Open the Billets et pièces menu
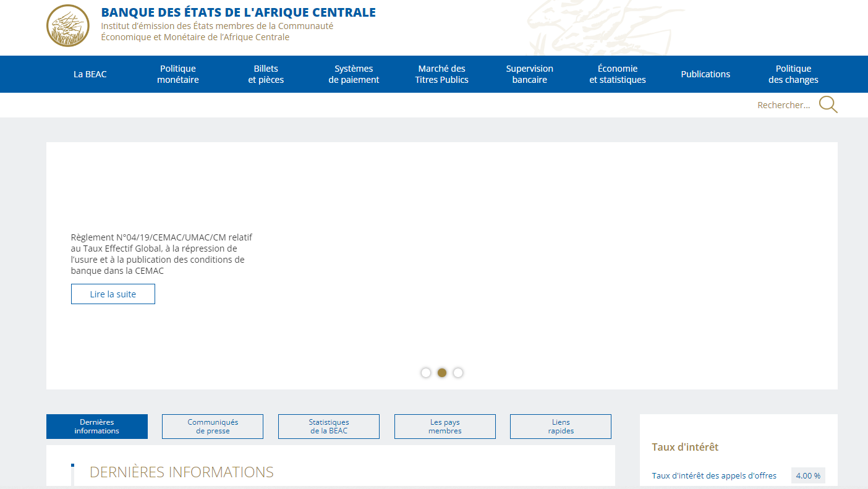 point(266,74)
